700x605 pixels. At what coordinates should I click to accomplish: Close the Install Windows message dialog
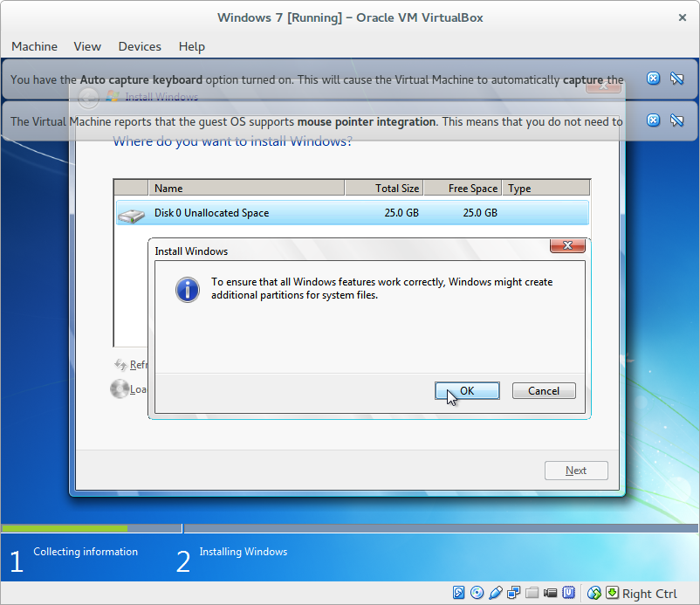(567, 245)
